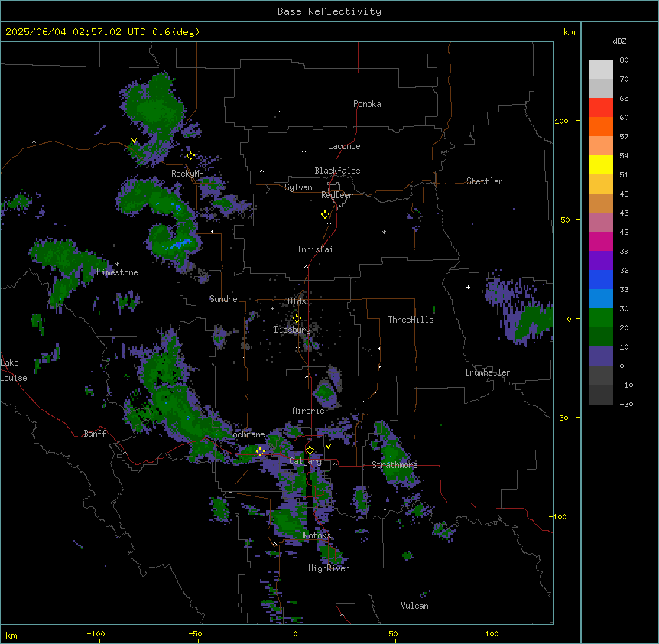This screenshot has height=644, width=659.
Task: Select the bright yellow swatch in dBZ legend
Action: [x=601, y=164]
